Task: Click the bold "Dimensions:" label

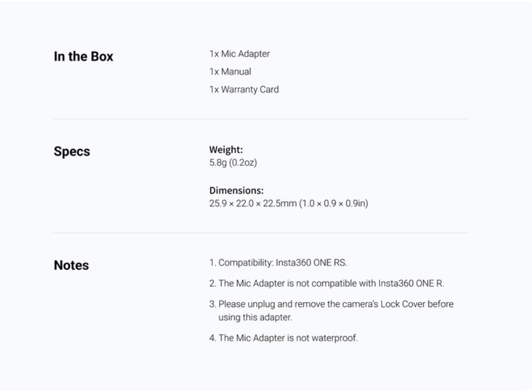Action: [236, 191]
